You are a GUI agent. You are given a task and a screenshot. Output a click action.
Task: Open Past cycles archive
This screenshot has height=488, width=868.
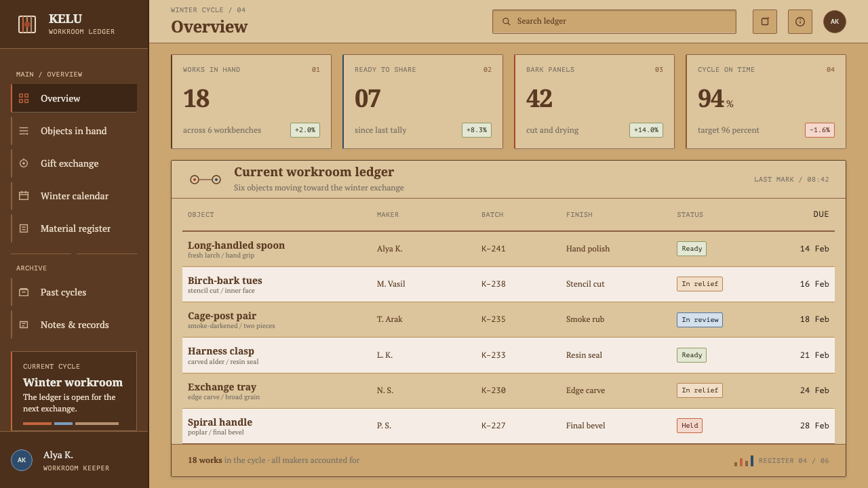tap(74, 292)
